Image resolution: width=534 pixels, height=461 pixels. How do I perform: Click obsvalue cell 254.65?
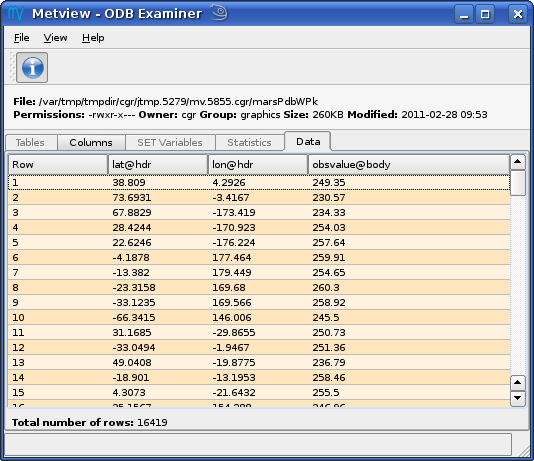coord(409,272)
